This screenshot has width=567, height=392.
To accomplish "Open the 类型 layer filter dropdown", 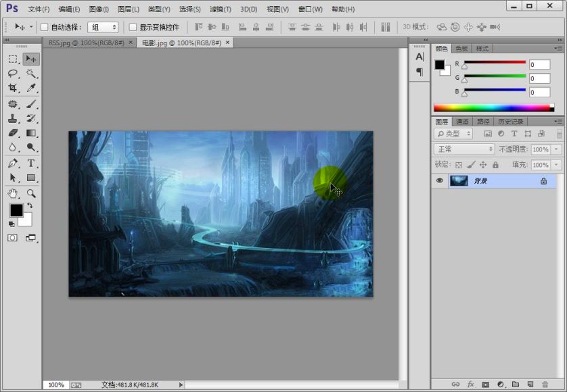I will pyautogui.click(x=453, y=134).
